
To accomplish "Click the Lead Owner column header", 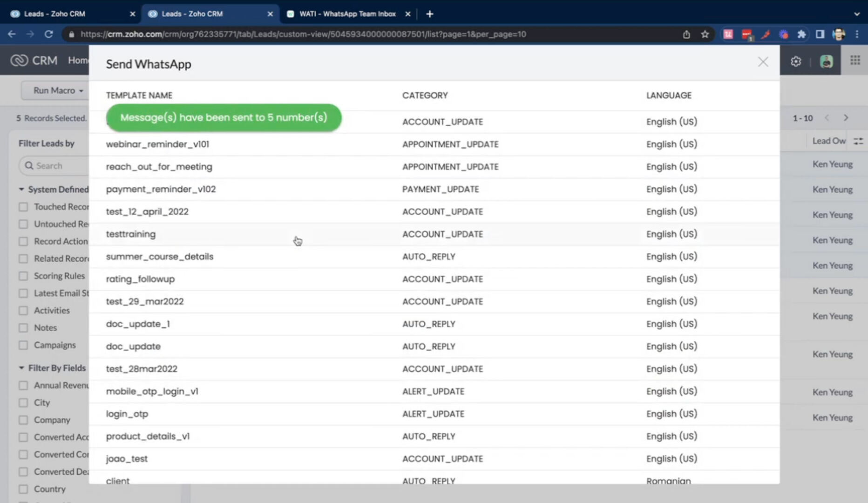I will (829, 141).
